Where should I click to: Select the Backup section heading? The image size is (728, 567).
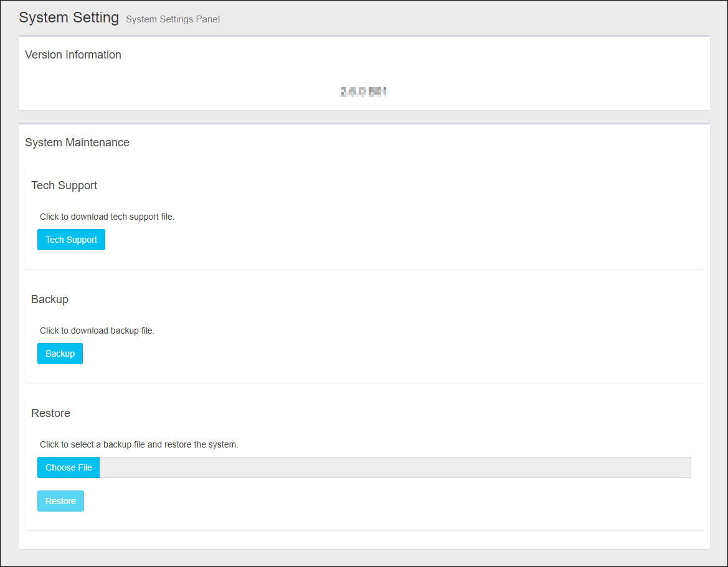coord(50,299)
